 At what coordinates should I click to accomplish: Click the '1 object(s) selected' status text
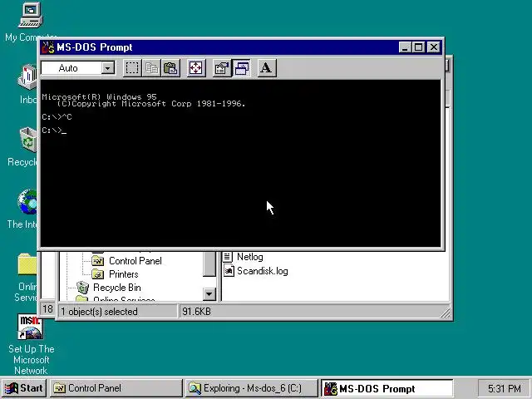pos(99,312)
